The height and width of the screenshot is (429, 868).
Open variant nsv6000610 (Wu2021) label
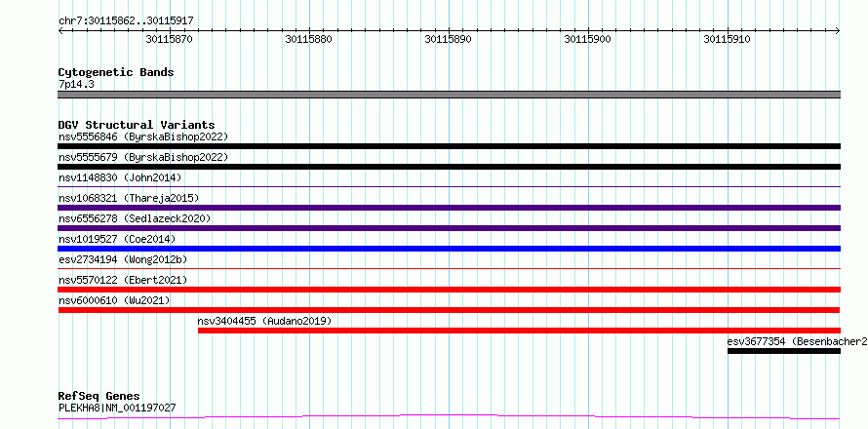114,300
